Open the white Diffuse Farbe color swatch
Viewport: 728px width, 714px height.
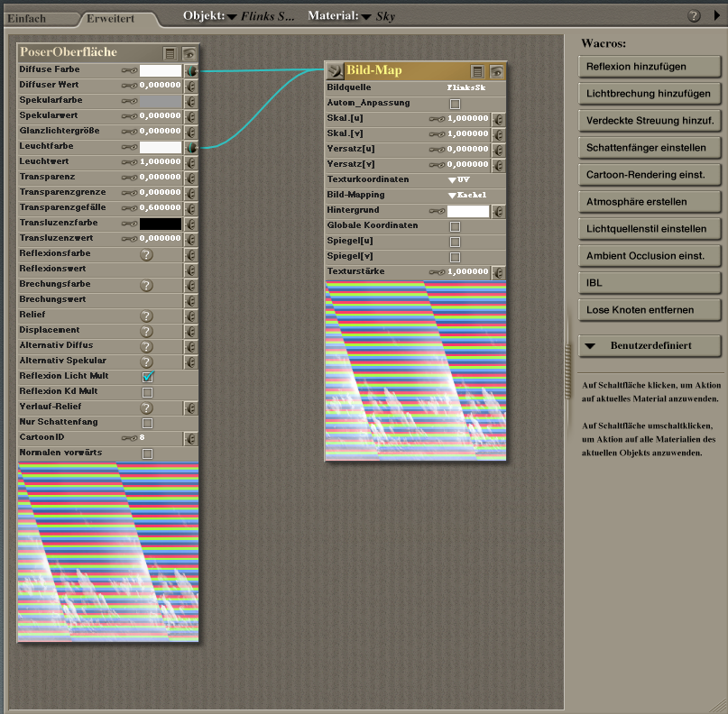[161, 70]
